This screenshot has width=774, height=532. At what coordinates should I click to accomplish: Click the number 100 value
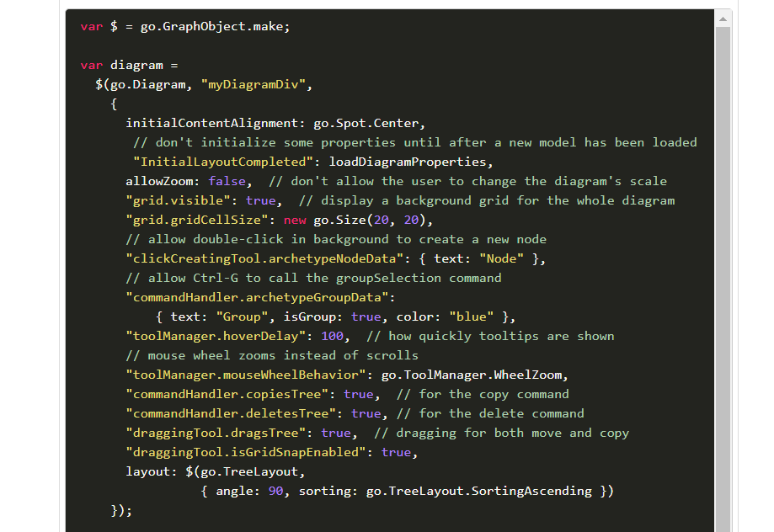click(332, 336)
